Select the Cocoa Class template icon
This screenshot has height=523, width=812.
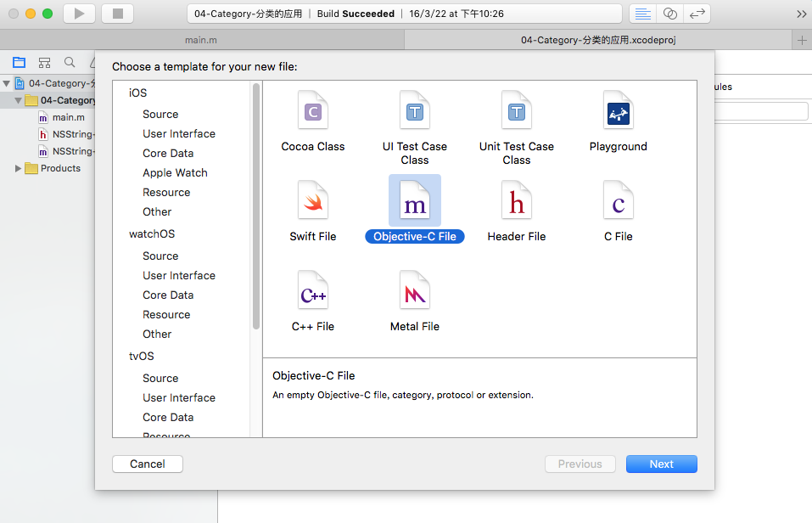point(313,110)
